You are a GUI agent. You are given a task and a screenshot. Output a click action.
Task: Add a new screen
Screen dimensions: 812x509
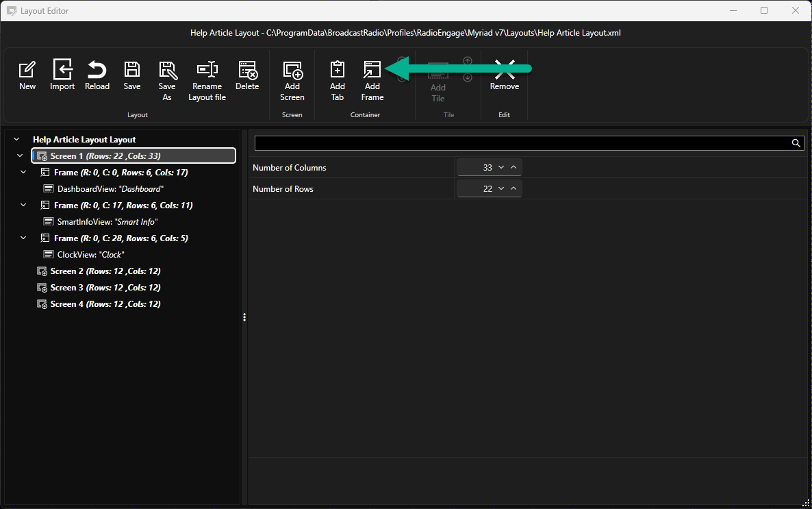click(x=292, y=81)
